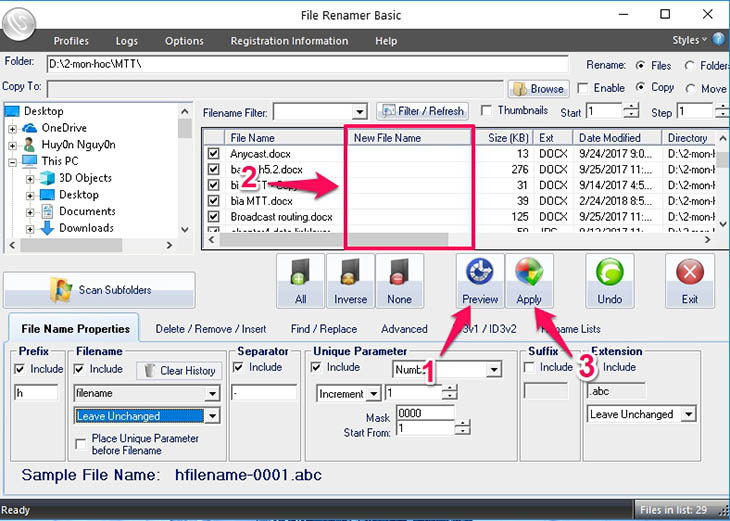This screenshot has width=730, height=521.
Task: Click the Prefix text input field
Action: pyautogui.click(x=36, y=393)
